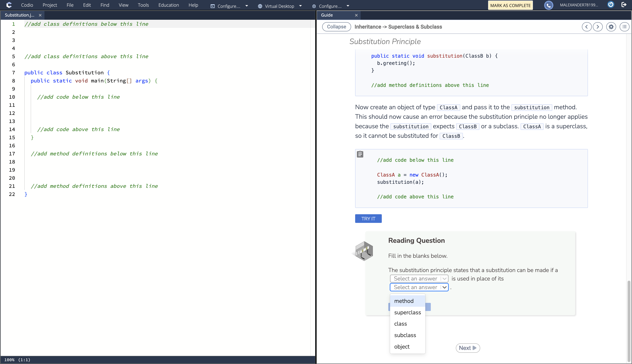The width and height of the screenshot is (632, 364).
Task: Click the Codio logo icon
Action: (9, 5)
